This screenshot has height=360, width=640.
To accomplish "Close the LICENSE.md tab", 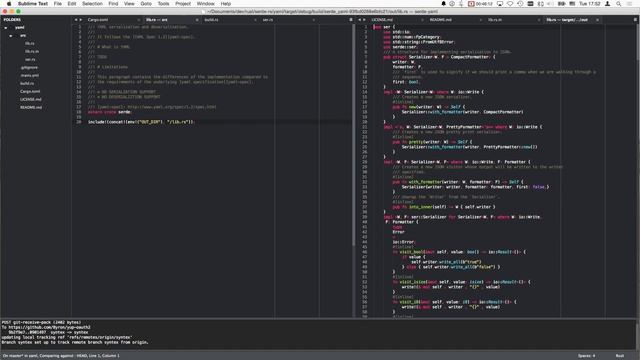I will [422, 20].
